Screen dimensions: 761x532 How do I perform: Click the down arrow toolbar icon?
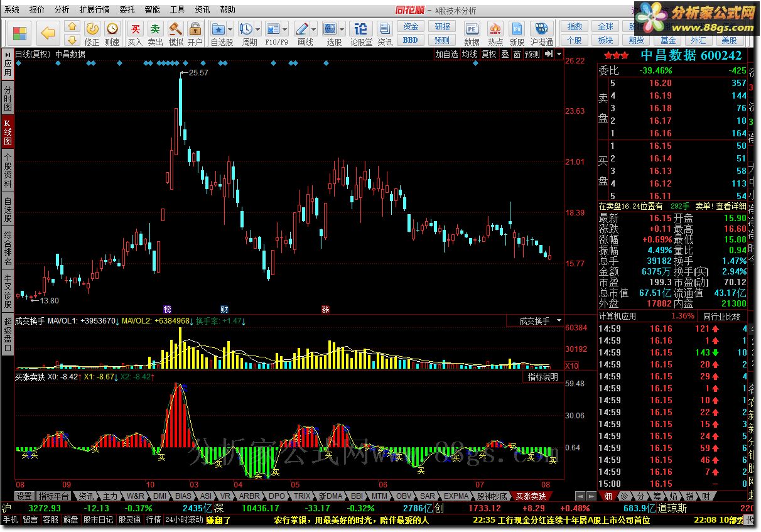72,39
